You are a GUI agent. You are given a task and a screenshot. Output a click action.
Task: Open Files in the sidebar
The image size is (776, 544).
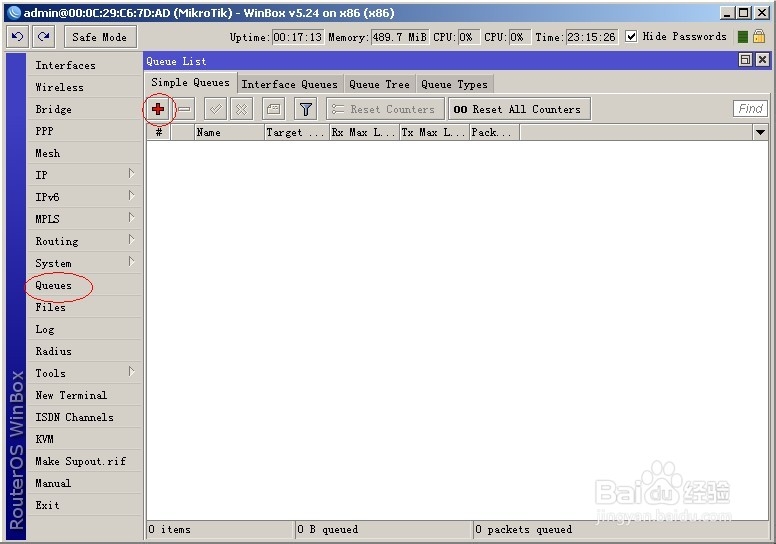point(84,307)
